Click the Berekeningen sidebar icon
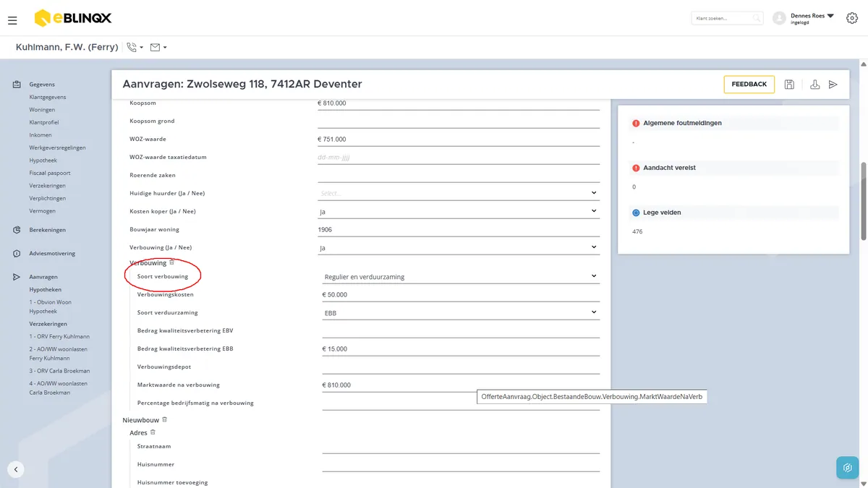The image size is (868, 488). pos(17,230)
